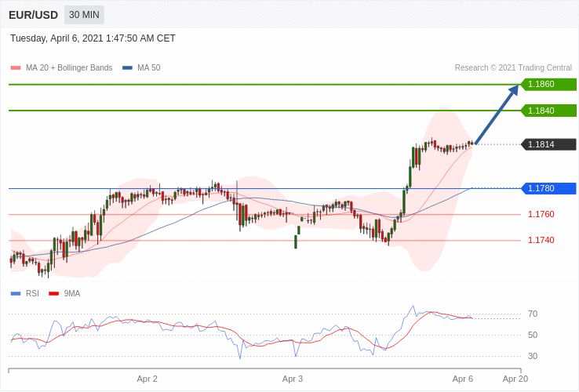Click the '9MA' legend label
Image resolution: width=579 pixels, height=392 pixels.
72,294
